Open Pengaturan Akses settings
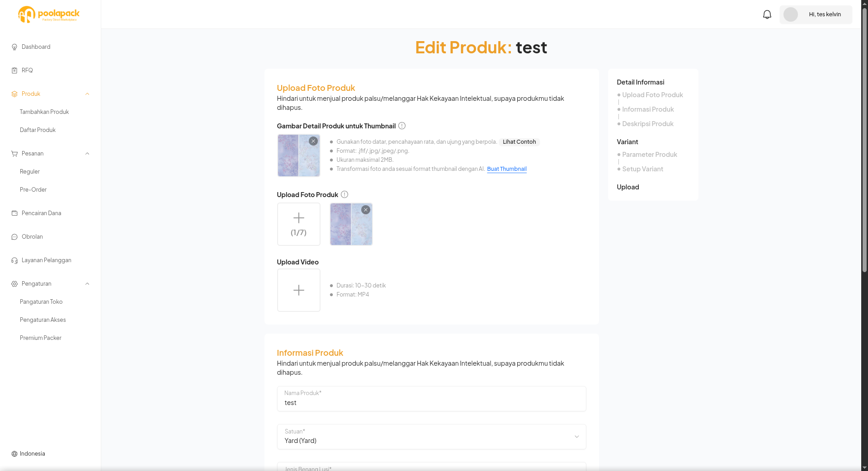This screenshot has width=868, height=471. pyautogui.click(x=43, y=320)
